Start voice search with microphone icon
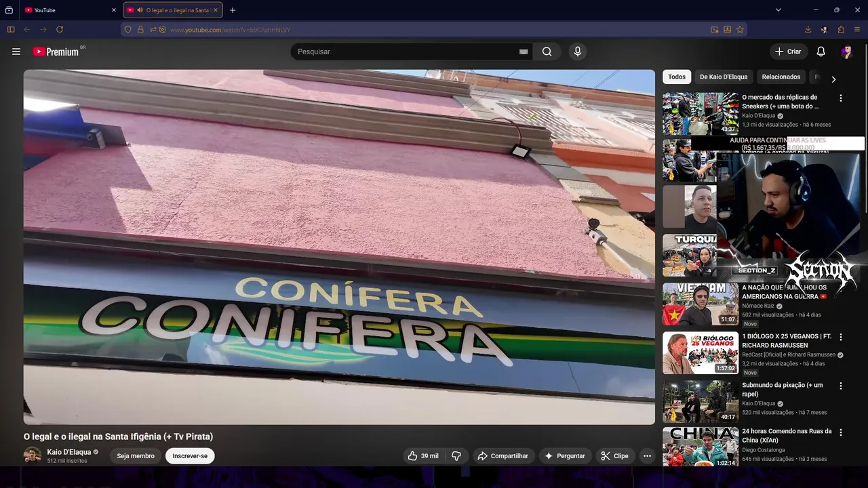The height and width of the screenshot is (488, 868). pos(578,52)
